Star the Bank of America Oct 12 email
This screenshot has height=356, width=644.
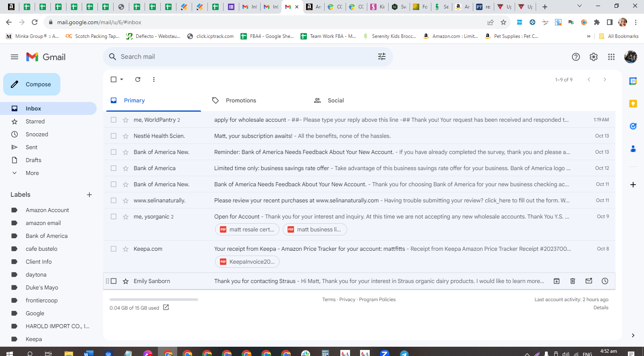pos(126,168)
